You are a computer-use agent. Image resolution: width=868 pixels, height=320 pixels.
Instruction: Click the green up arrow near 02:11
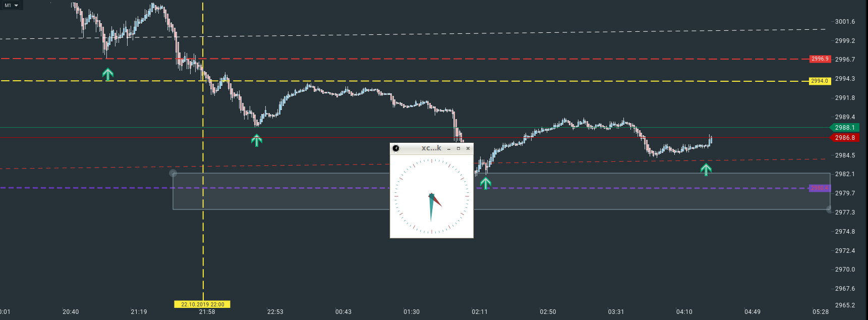485,183
